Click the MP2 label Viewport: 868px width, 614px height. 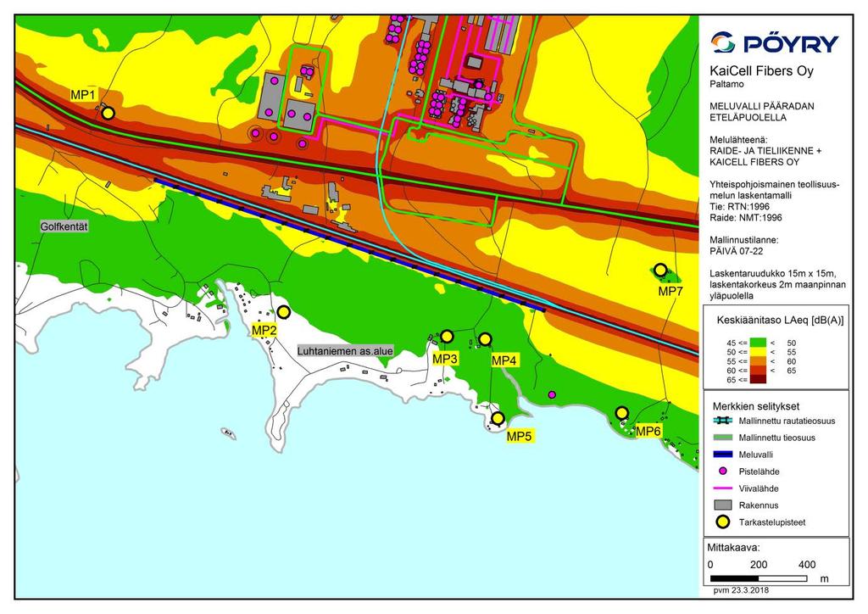coord(264,331)
